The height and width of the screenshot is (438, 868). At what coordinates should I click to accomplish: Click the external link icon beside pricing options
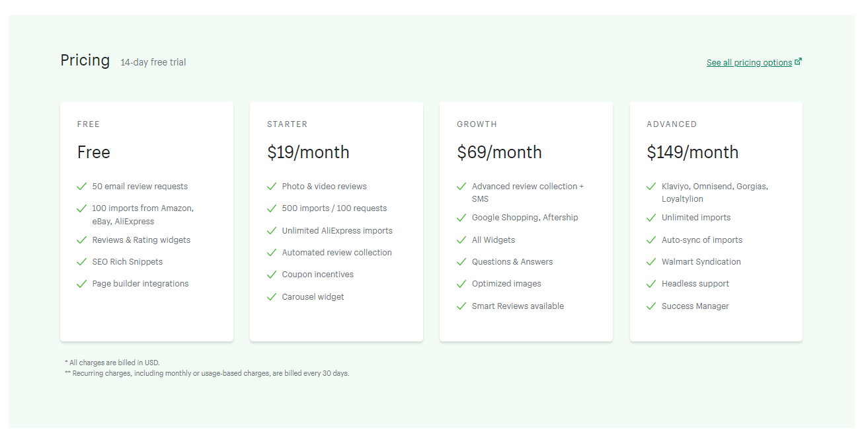point(798,62)
